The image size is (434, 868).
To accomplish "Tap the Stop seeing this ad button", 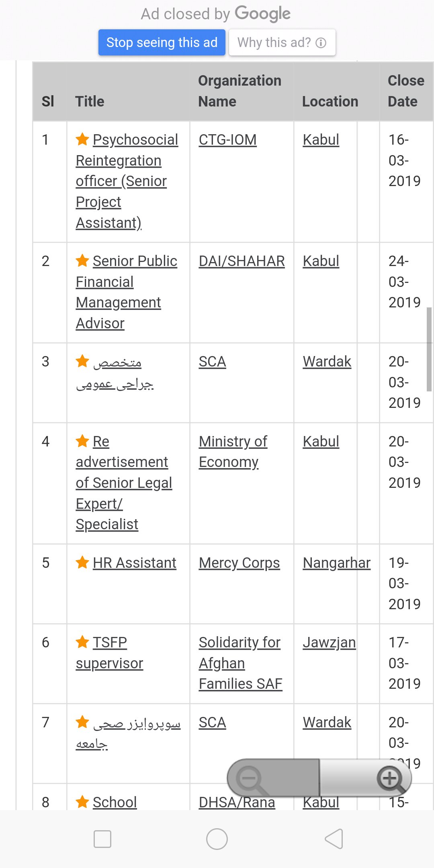I will pos(162,42).
